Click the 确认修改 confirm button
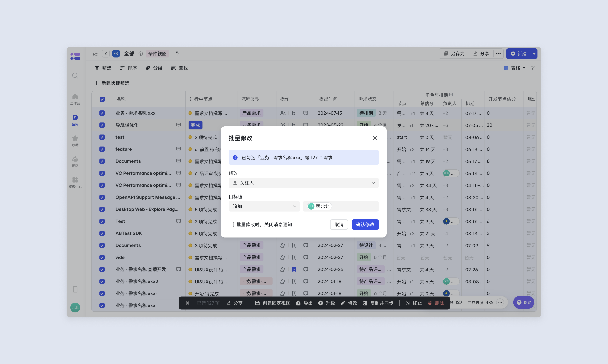Viewport: 608px width, 364px height. pos(365,224)
